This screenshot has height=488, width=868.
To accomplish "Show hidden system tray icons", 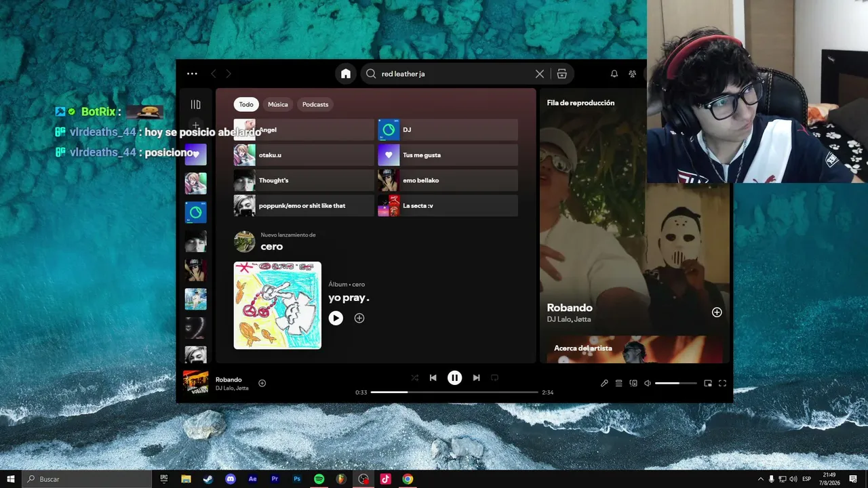I will click(760, 479).
